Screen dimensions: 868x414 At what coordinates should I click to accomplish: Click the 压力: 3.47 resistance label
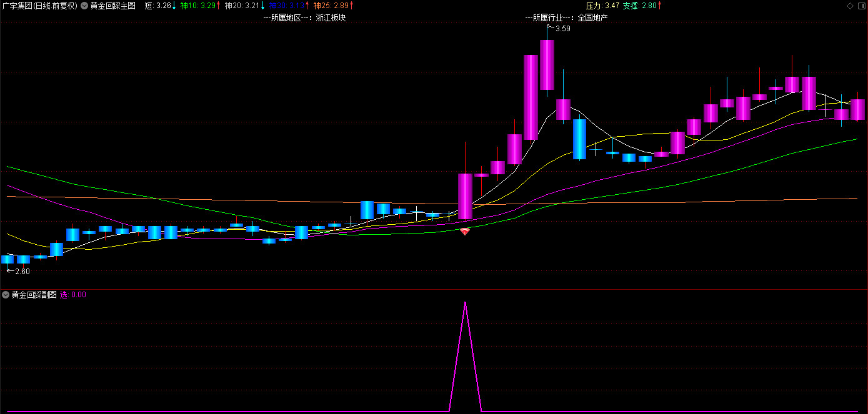click(x=602, y=6)
